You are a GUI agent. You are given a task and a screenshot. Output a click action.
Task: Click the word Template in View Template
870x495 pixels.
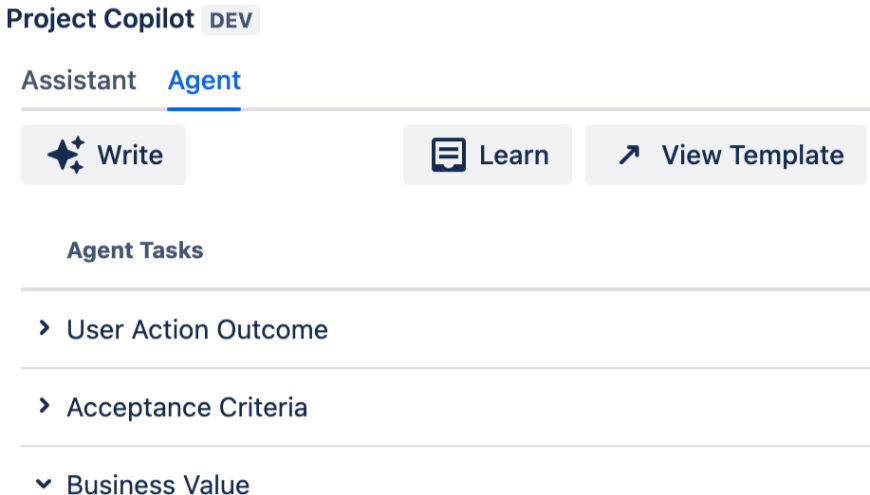tap(787, 155)
